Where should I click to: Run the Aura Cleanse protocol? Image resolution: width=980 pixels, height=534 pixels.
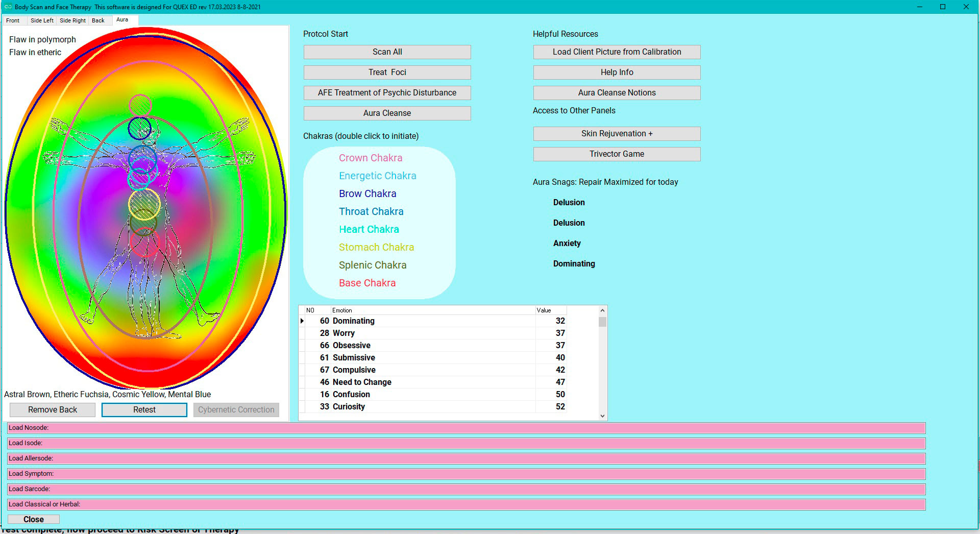click(x=387, y=113)
